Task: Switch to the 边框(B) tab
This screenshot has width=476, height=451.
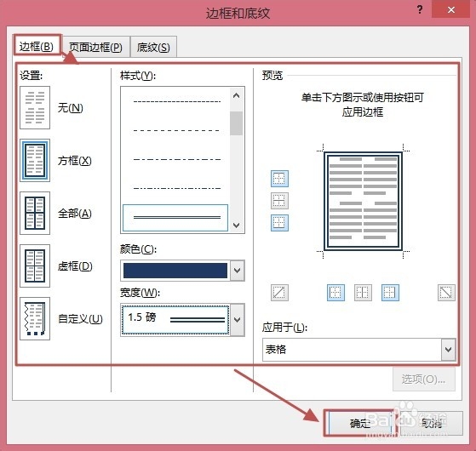Action: (37, 47)
